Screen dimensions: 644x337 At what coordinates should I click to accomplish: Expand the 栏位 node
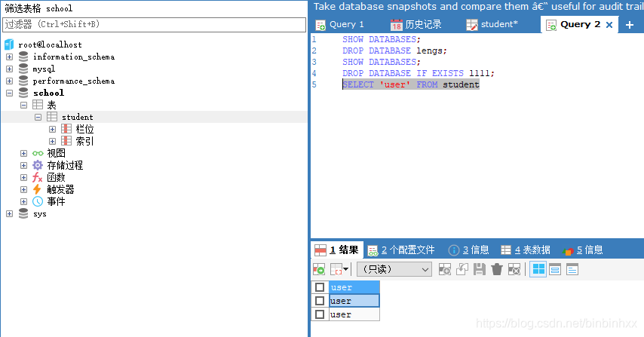click(x=52, y=130)
